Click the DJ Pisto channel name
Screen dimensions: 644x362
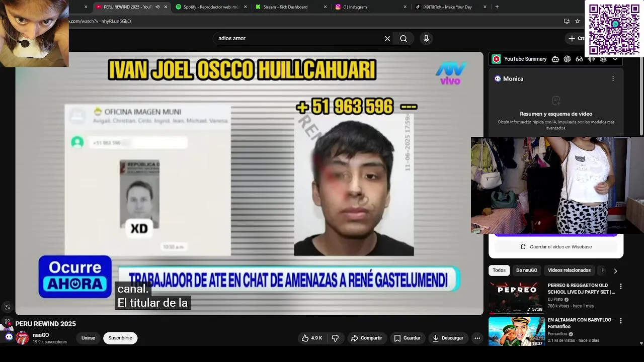click(x=555, y=299)
